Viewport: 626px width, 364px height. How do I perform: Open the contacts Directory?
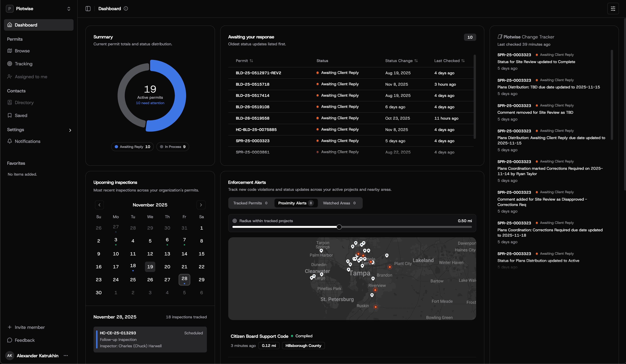24,103
